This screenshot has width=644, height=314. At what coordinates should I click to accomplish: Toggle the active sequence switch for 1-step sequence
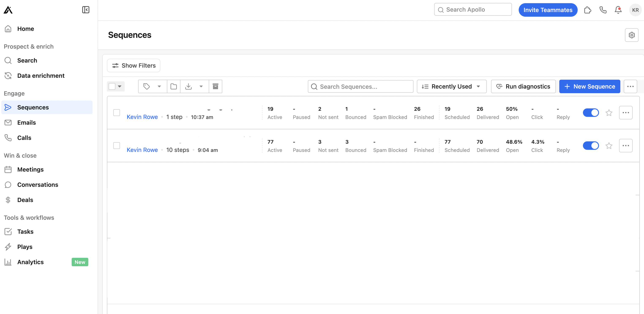click(591, 112)
